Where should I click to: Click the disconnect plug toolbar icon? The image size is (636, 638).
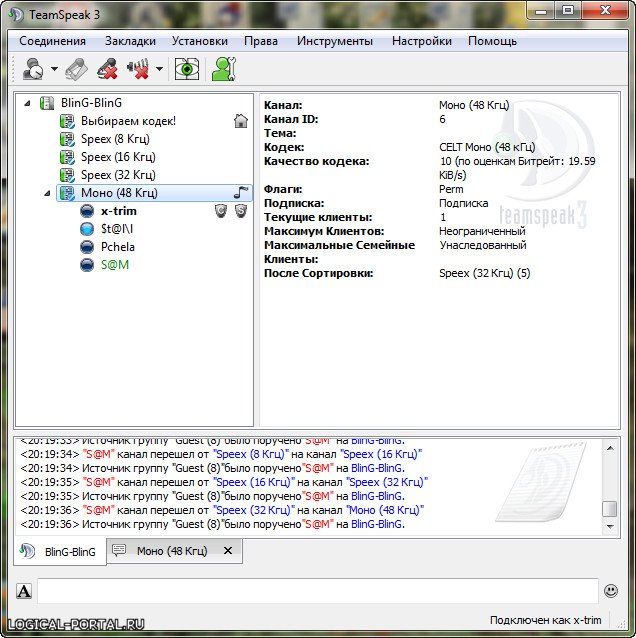(x=76, y=69)
